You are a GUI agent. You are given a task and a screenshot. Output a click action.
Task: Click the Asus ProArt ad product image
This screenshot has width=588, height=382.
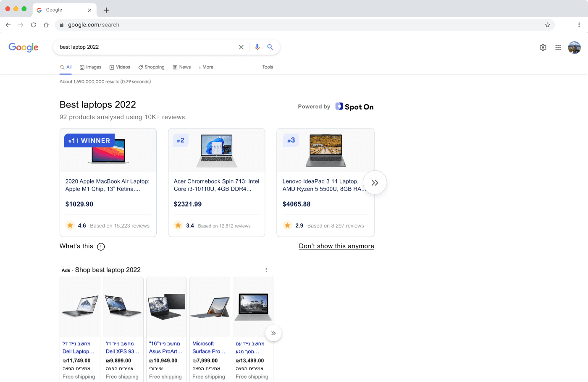166,306
